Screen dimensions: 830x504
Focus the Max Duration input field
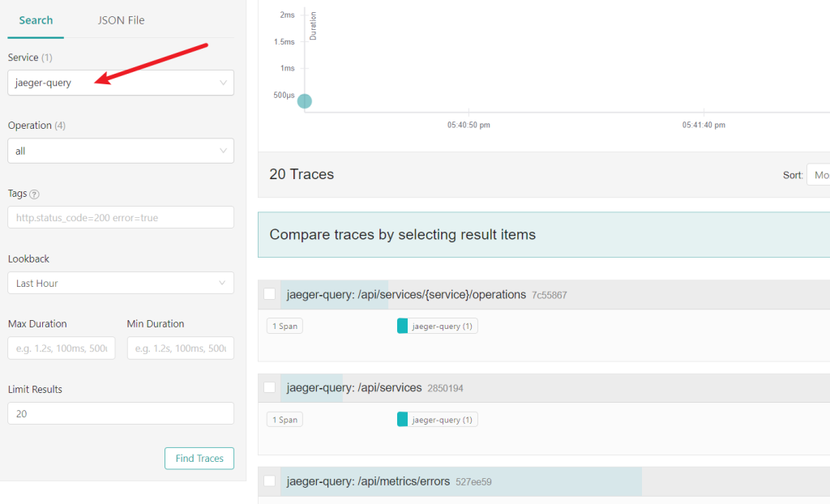[62, 348]
